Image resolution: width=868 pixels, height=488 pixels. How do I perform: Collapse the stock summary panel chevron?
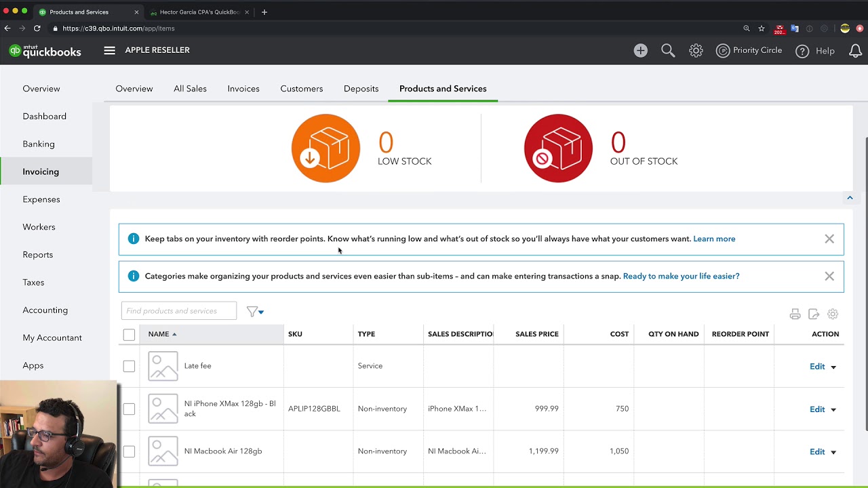(849, 198)
